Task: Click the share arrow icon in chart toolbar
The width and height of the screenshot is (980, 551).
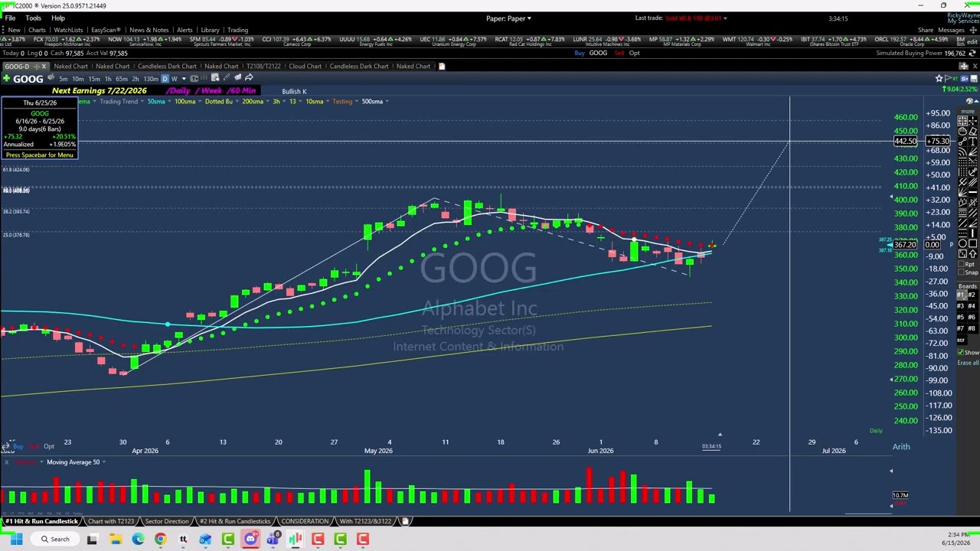Action: 249,77
